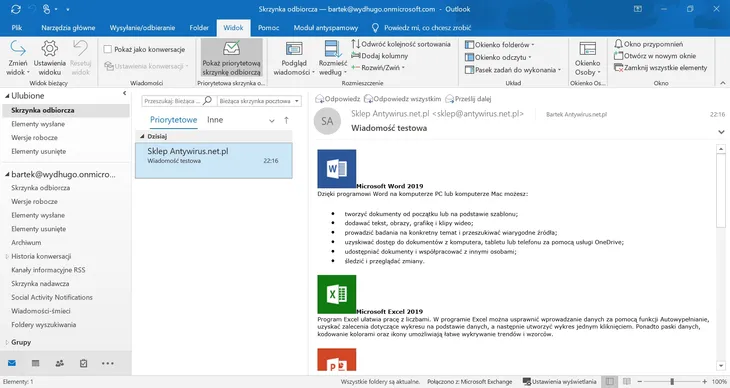Open Zmień widok change view icon

coord(18,48)
